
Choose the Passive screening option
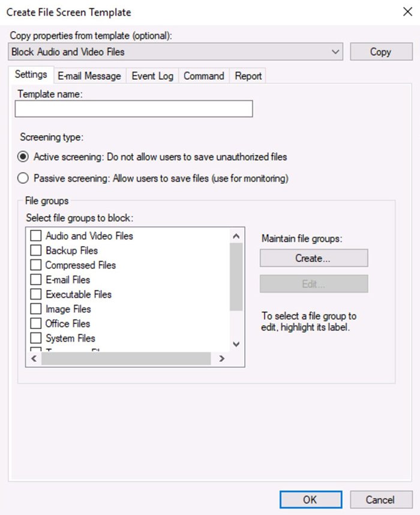click(23, 178)
